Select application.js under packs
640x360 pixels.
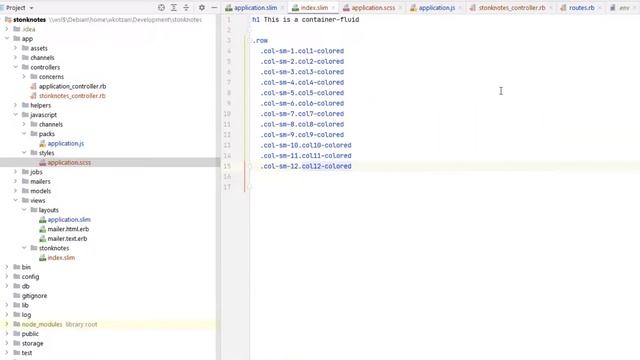click(x=65, y=143)
